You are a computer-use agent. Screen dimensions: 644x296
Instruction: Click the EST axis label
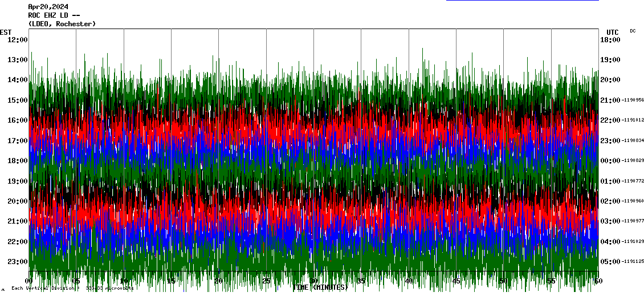coord(6,32)
